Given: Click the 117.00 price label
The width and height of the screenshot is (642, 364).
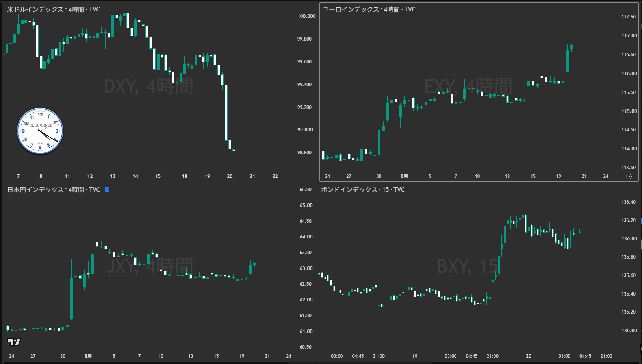Looking at the screenshot, I should pos(629,36).
